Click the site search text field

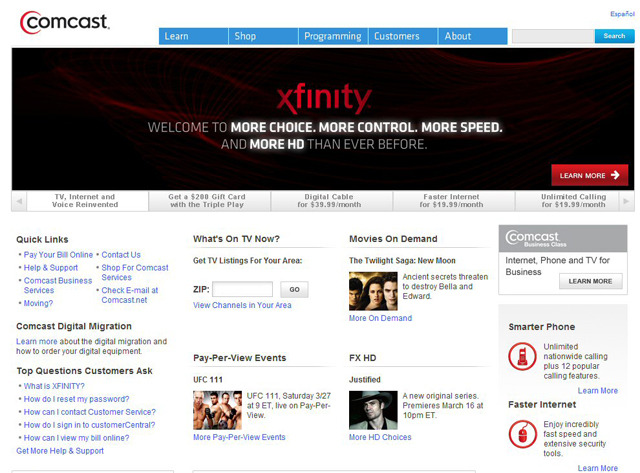pos(553,36)
